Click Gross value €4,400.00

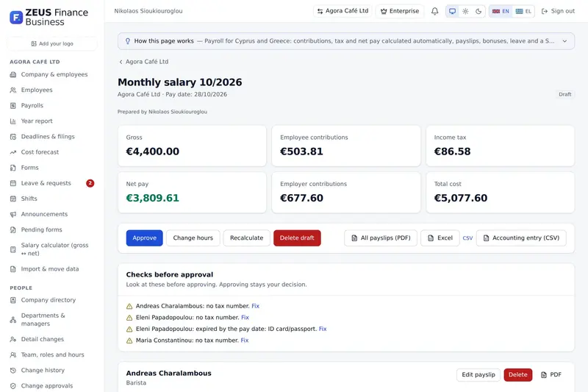[153, 152]
